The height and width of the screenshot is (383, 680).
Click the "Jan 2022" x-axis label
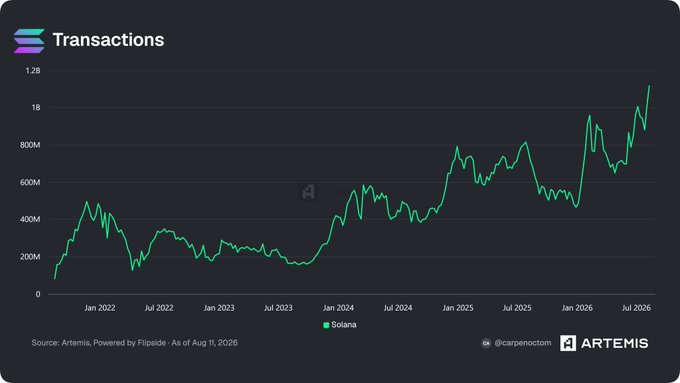[x=100, y=308]
